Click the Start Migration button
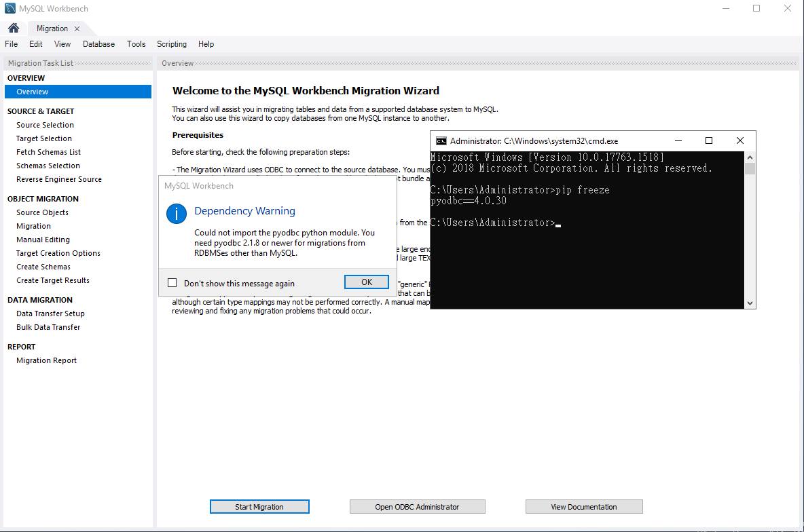 point(259,506)
